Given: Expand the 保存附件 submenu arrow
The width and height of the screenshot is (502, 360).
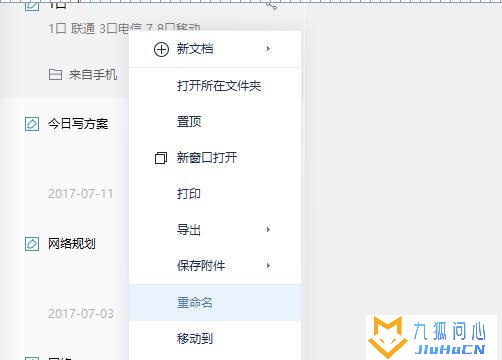Looking at the screenshot, I should pos(268,266).
